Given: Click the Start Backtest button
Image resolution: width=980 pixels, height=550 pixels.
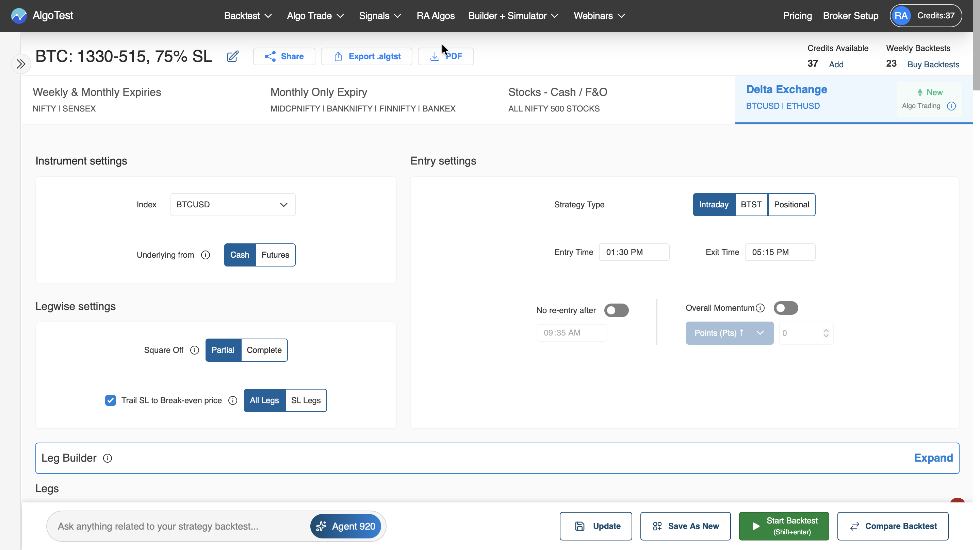Looking at the screenshot, I should [784, 526].
